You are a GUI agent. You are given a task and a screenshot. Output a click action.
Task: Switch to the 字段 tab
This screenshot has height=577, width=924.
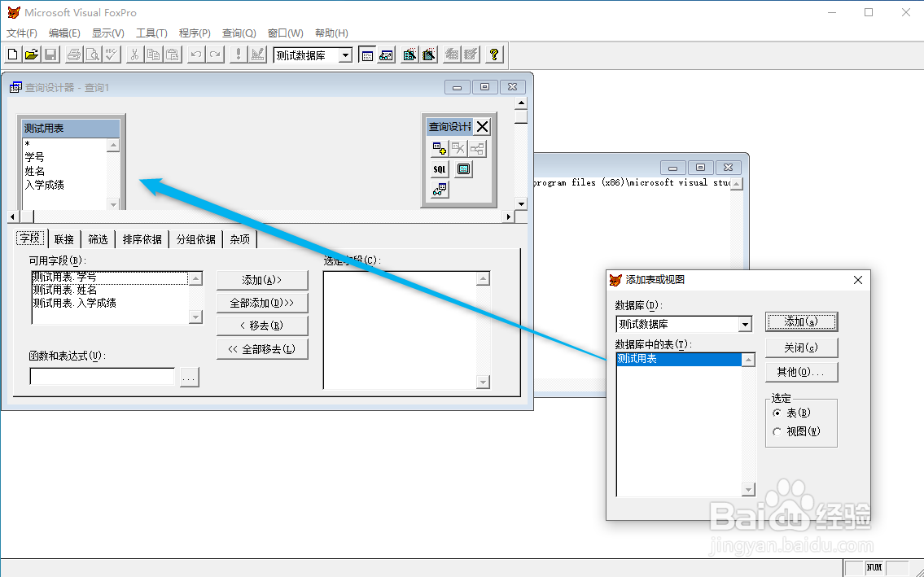(30, 238)
